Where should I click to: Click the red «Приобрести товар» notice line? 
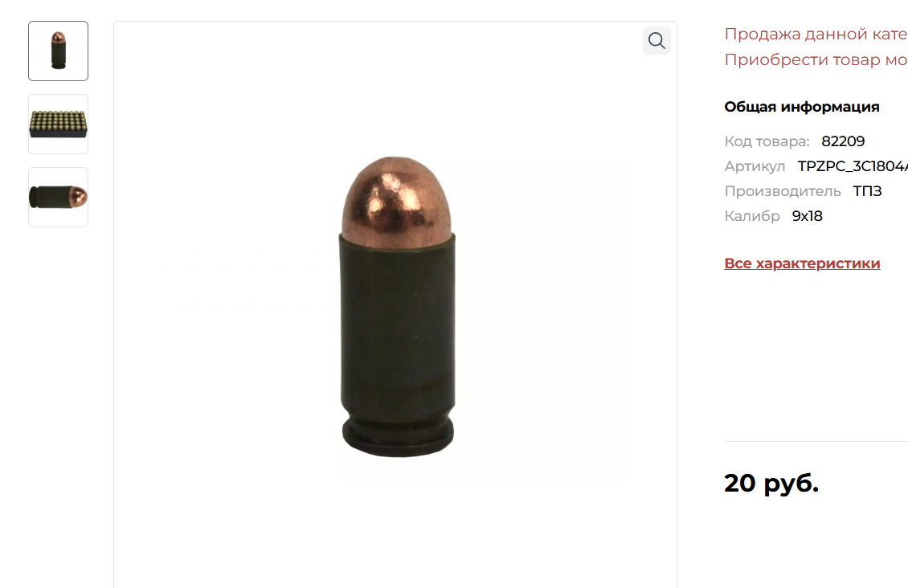tap(816, 59)
